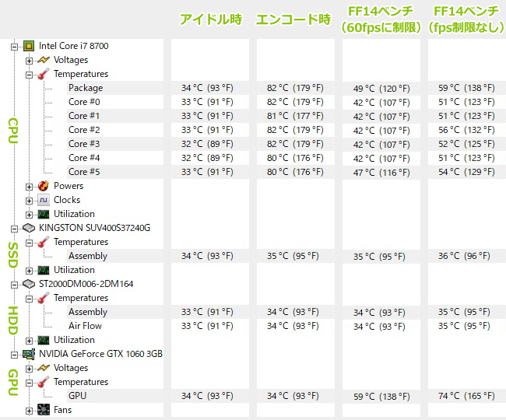The height and width of the screenshot is (420, 506).
Task: Click the KINGSTON Temperatures thermometer icon
Action: click(44, 242)
